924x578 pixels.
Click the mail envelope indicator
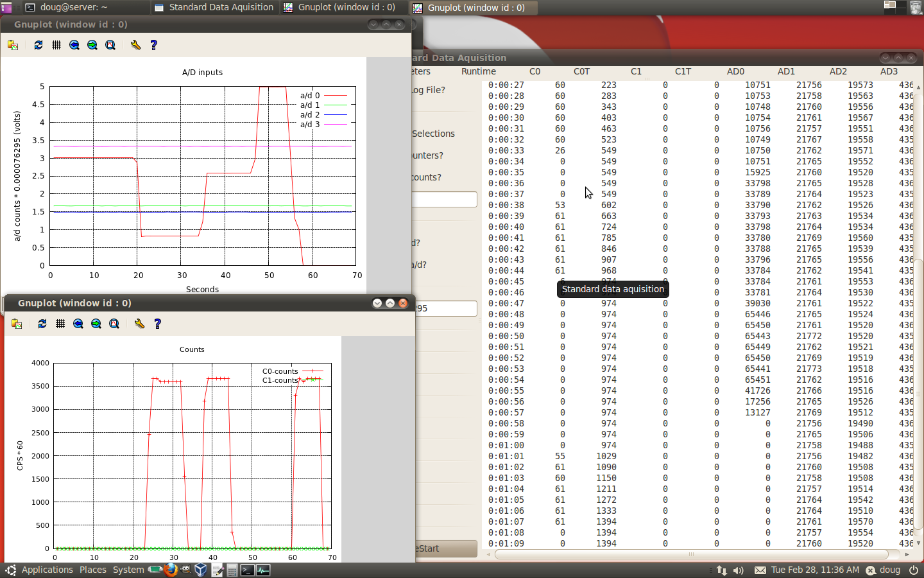(x=760, y=570)
